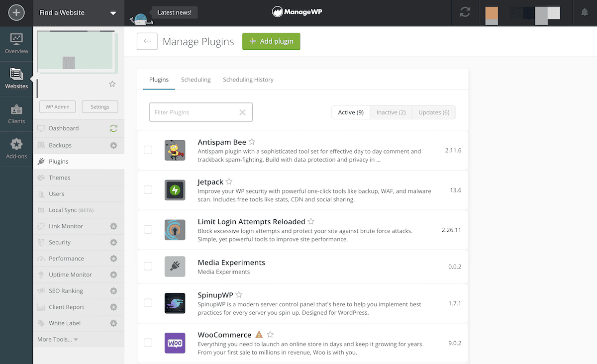Clear the Filter Plugins field with X
The width and height of the screenshot is (597, 364).
pos(242,112)
